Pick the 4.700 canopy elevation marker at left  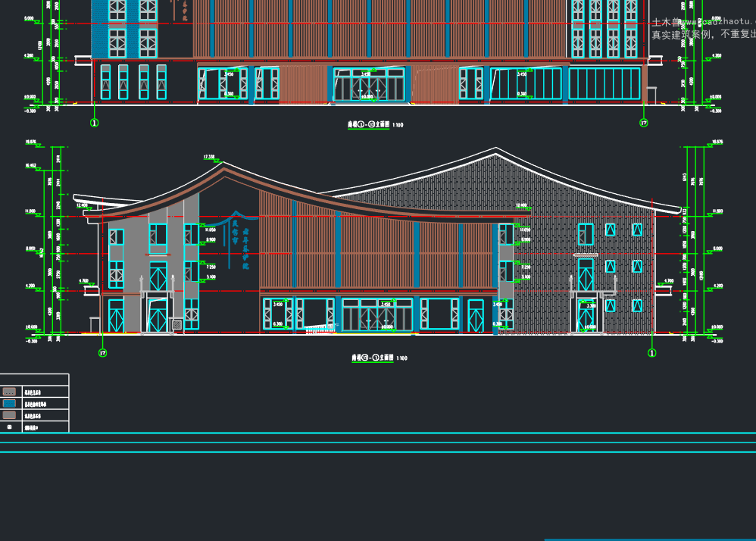coord(86,282)
